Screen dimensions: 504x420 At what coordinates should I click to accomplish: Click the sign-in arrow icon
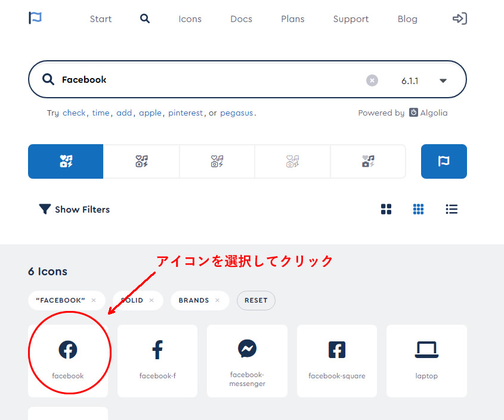click(x=460, y=18)
